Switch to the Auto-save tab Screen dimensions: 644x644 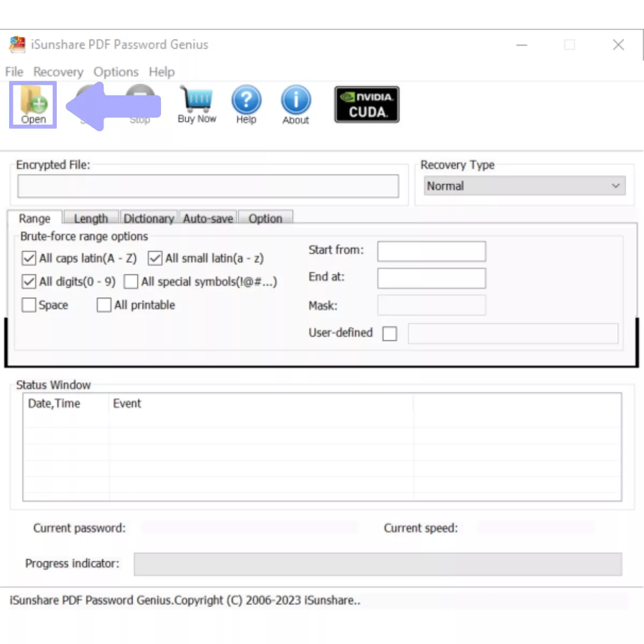coord(208,218)
